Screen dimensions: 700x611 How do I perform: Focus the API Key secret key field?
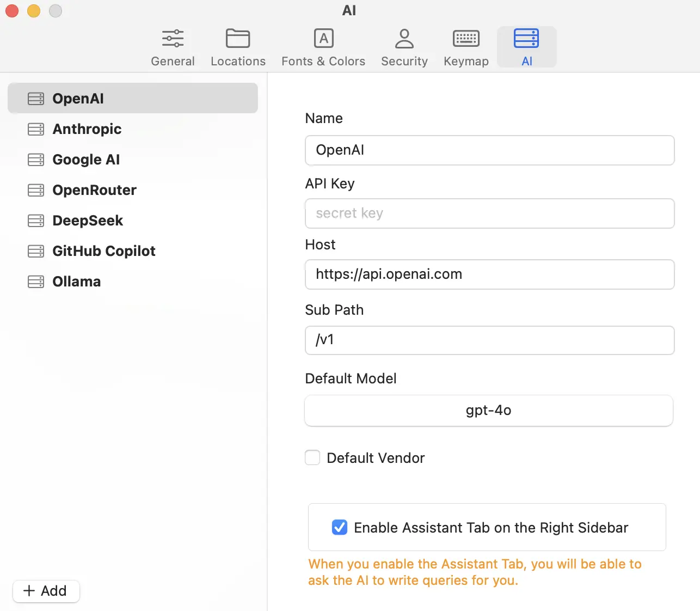pyautogui.click(x=489, y=213)
